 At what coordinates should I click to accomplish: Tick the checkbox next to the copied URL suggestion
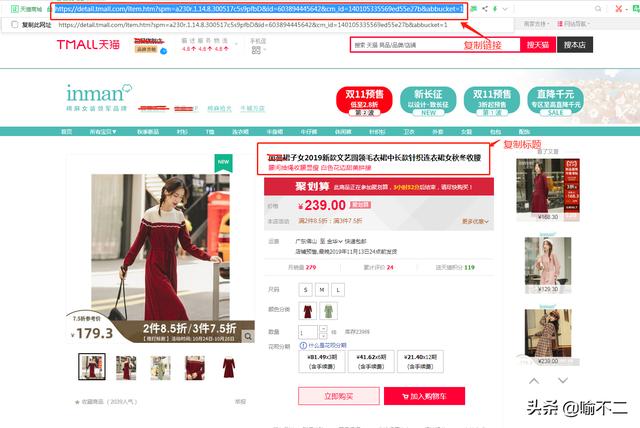(x=15, y=24)
